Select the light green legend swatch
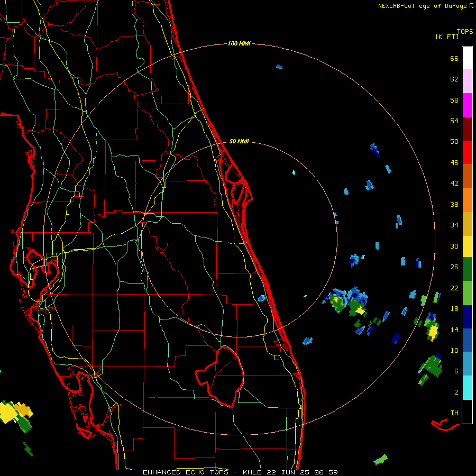 click(x=467, y=293)
